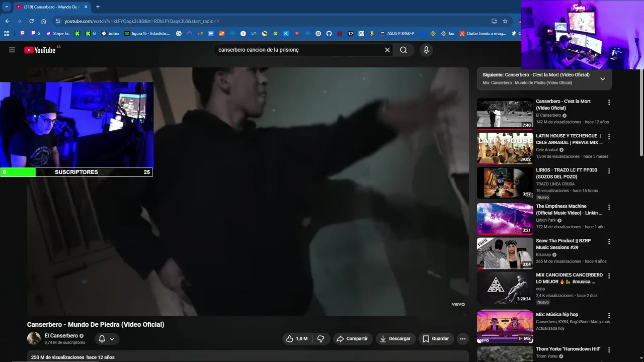
Task: Open the browser home button
Action: 44,21
